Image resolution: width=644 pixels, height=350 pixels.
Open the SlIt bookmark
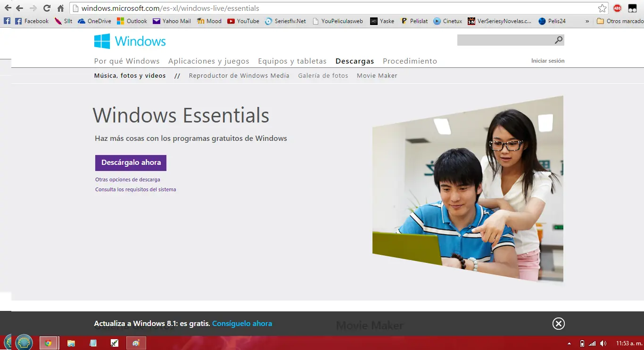click(x=64, y=21)
